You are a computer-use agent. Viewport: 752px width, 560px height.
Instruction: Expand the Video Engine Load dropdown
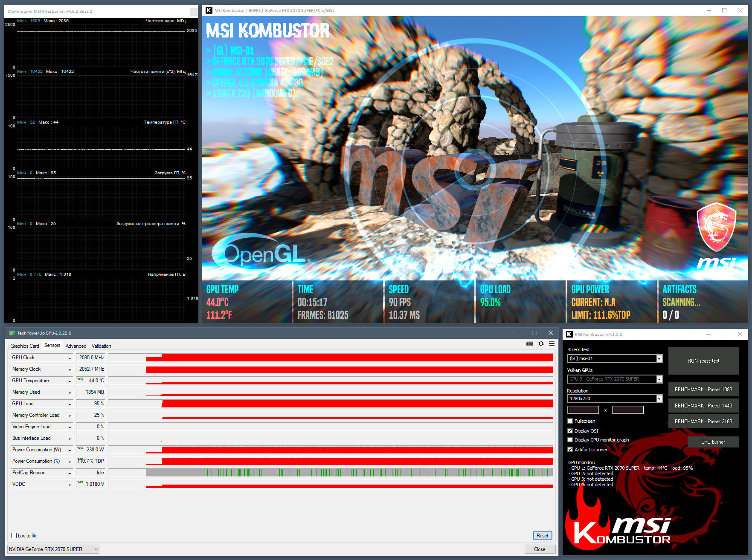(x=70, y=427)
